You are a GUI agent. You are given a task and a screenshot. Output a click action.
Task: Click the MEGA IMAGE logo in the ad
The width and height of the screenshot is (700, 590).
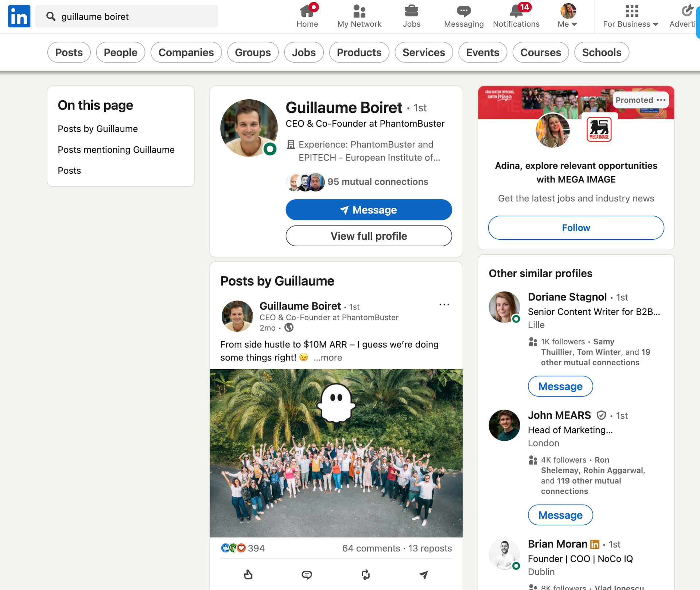pyautogui.click(x=599, y=130)
